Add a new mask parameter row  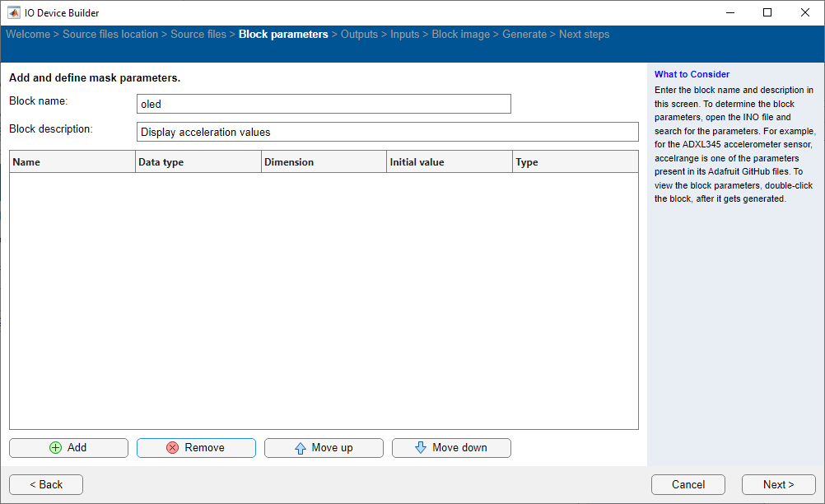[68, 447]
